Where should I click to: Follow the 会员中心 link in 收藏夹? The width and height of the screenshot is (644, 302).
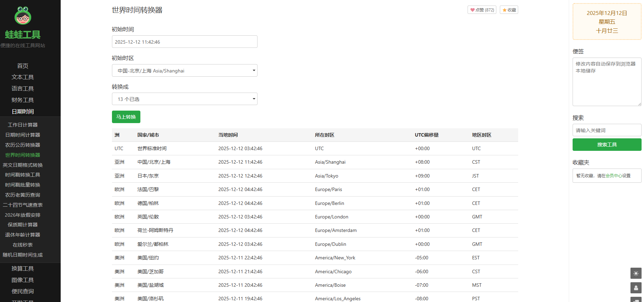[614, 176]
